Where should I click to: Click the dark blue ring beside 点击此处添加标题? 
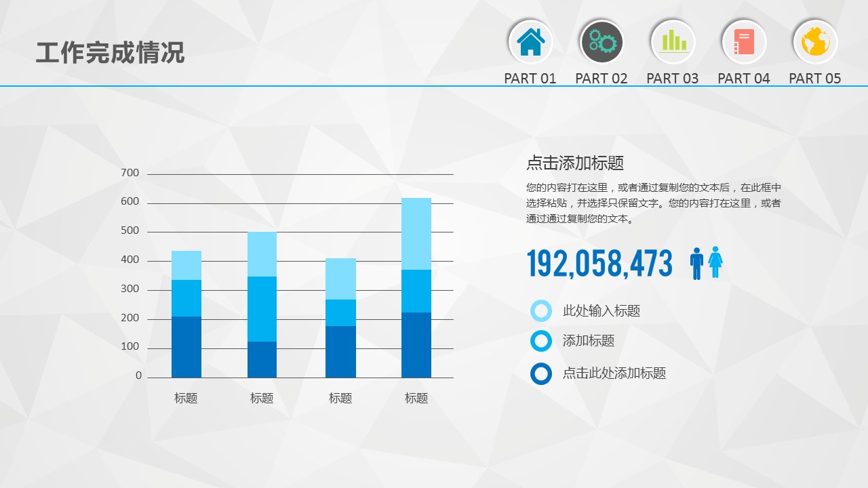pyautogui.click(x=541, y=373)
